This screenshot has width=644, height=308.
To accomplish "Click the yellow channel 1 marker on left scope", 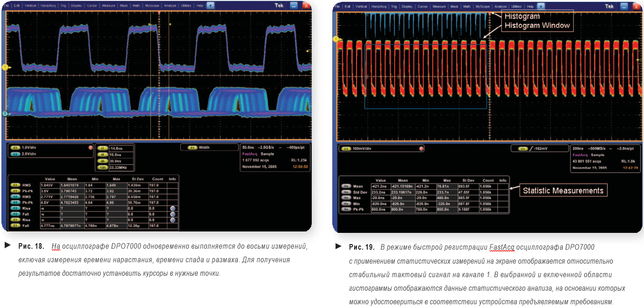I will point(5,68).
